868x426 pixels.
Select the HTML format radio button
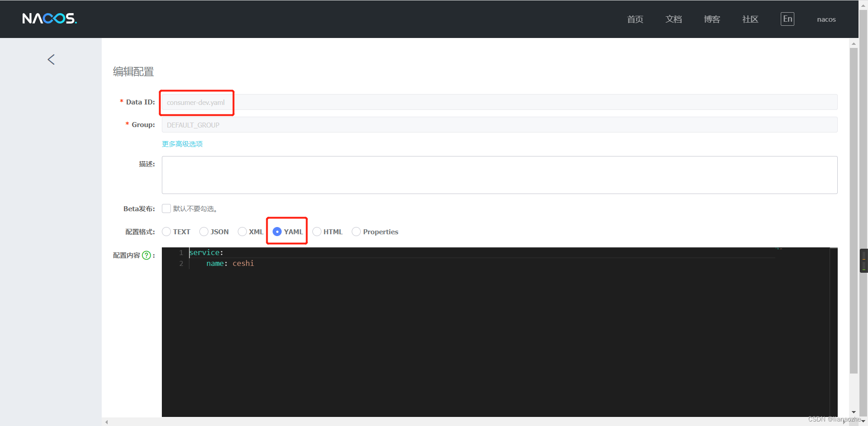pyautogui.click(x=317, y=232)
